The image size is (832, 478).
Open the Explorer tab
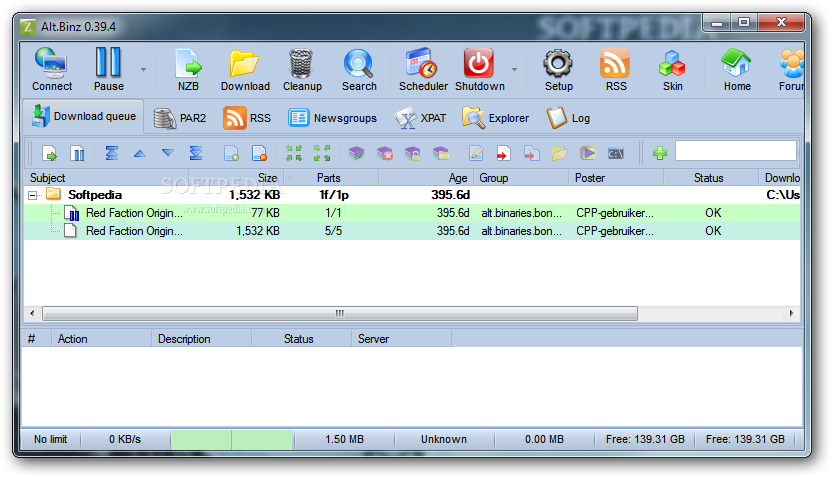[x=496, y=118]
